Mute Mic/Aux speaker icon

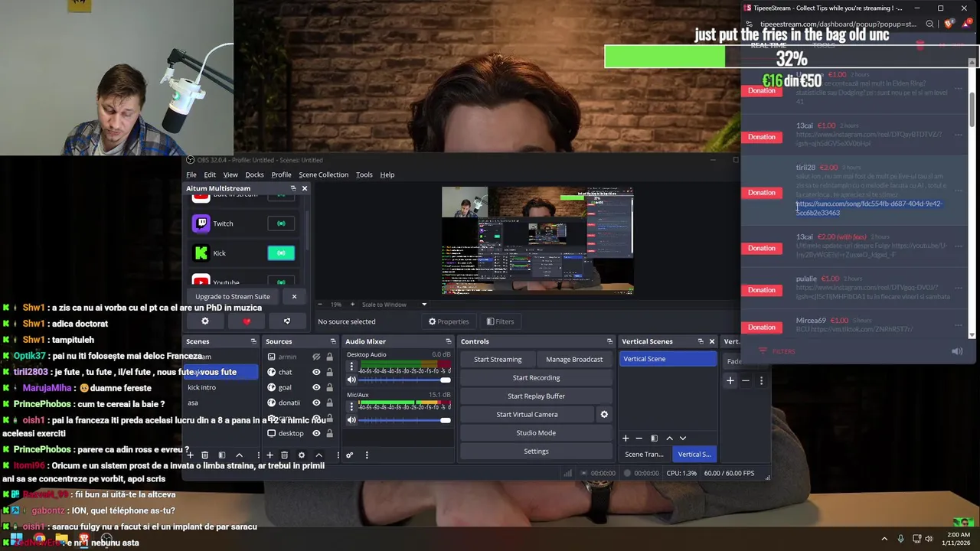point(351,420)
